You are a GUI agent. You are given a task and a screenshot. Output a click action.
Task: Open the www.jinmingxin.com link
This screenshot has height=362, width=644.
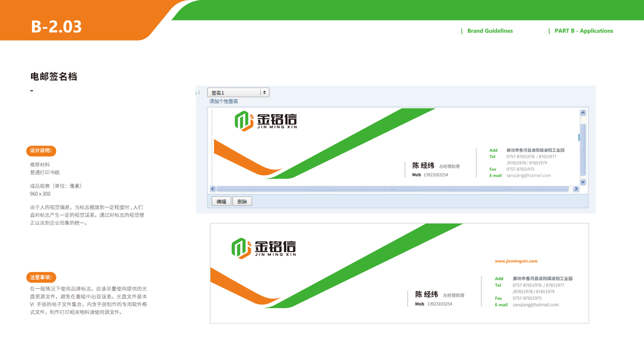coord(516,261)
